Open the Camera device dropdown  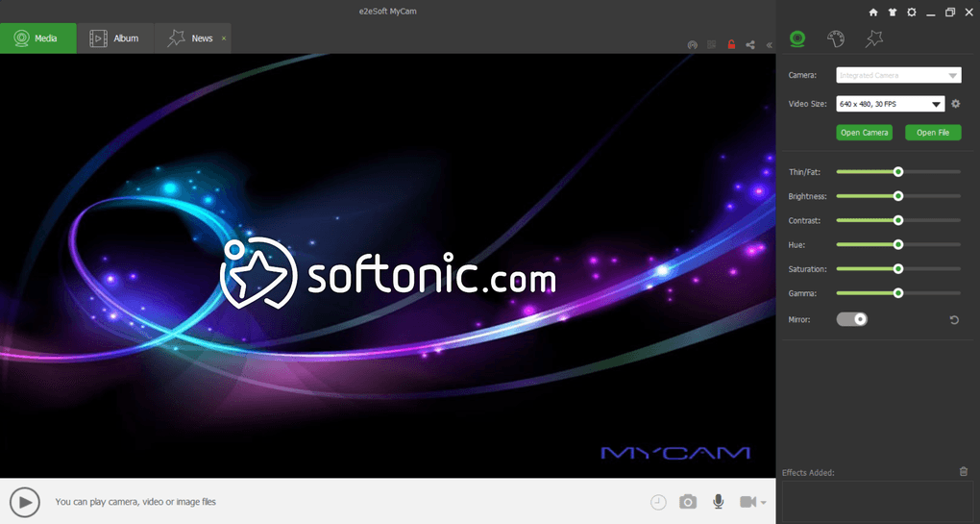coord(898,75)
